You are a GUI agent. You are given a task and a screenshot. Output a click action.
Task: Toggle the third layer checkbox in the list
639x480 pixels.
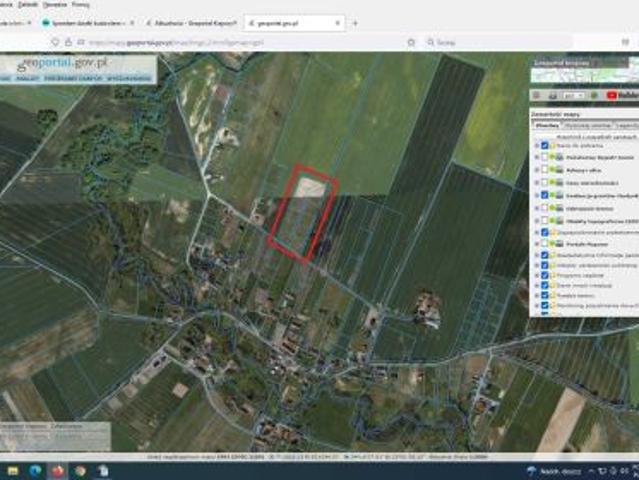tap(545, 170)
